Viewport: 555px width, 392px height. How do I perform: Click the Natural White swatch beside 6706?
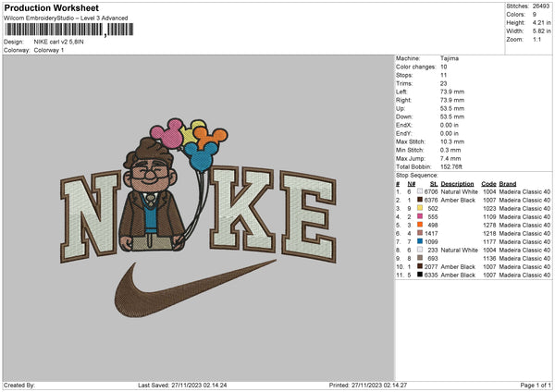click(x=420, y=191)
